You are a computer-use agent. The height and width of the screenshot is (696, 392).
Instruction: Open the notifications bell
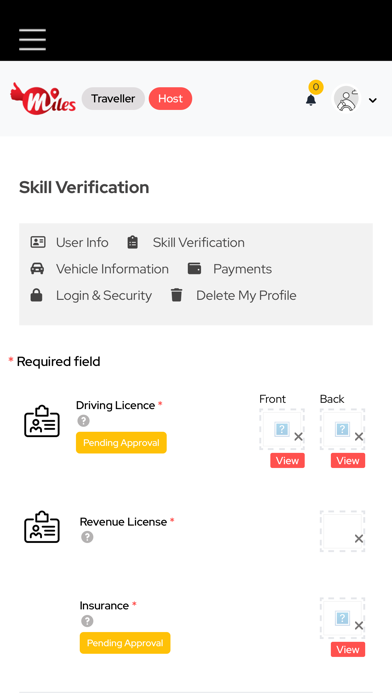tap(311, 100)
